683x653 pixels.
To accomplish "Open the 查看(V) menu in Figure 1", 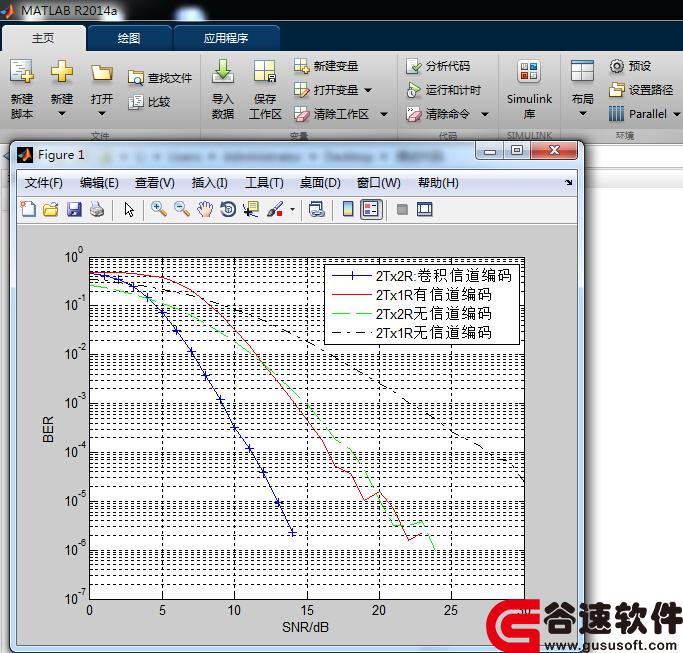I will [x=155, y=183].
